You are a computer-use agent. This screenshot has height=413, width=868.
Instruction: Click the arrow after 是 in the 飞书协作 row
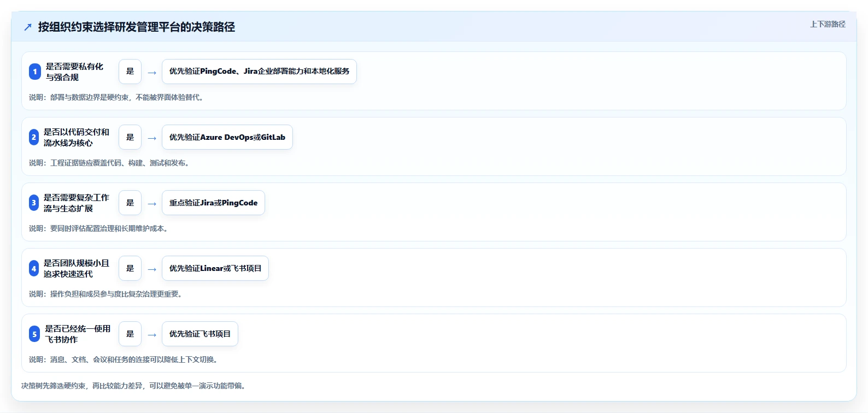pos(152,334)
